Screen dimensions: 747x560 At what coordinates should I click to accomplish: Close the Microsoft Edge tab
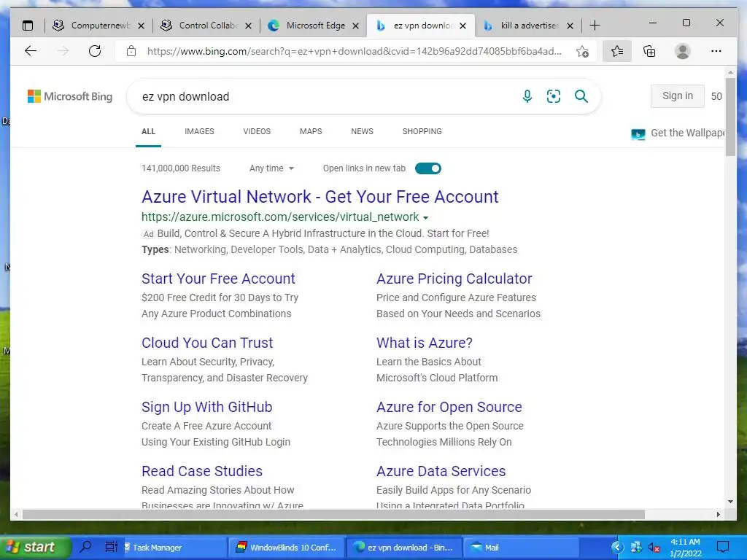tap(355, 26)
